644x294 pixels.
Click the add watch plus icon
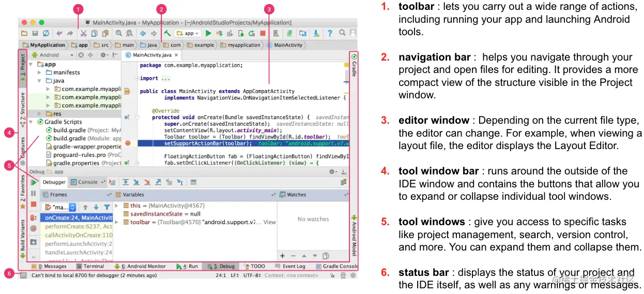[282, 256]
